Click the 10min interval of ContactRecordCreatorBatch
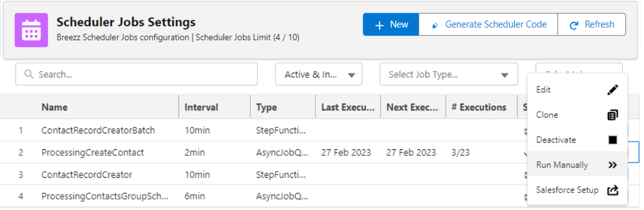Viewport: 644px width, 210px height. pos(197,130)
